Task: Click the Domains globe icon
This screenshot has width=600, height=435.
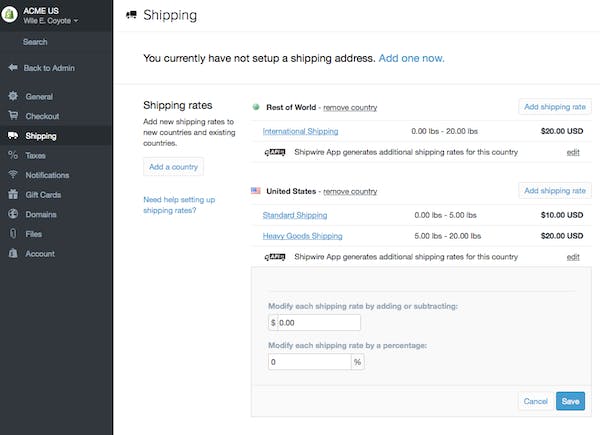Action: pos(12,214)
